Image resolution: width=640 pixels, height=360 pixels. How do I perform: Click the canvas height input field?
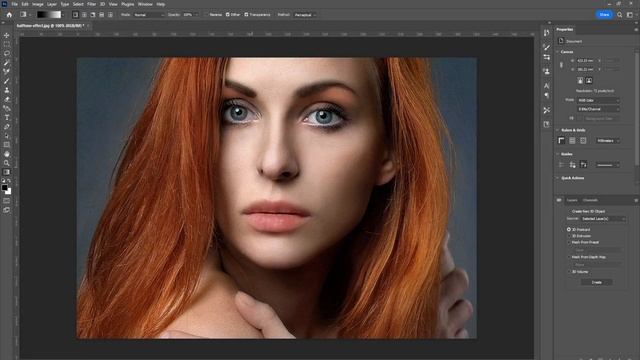(587, 69)
